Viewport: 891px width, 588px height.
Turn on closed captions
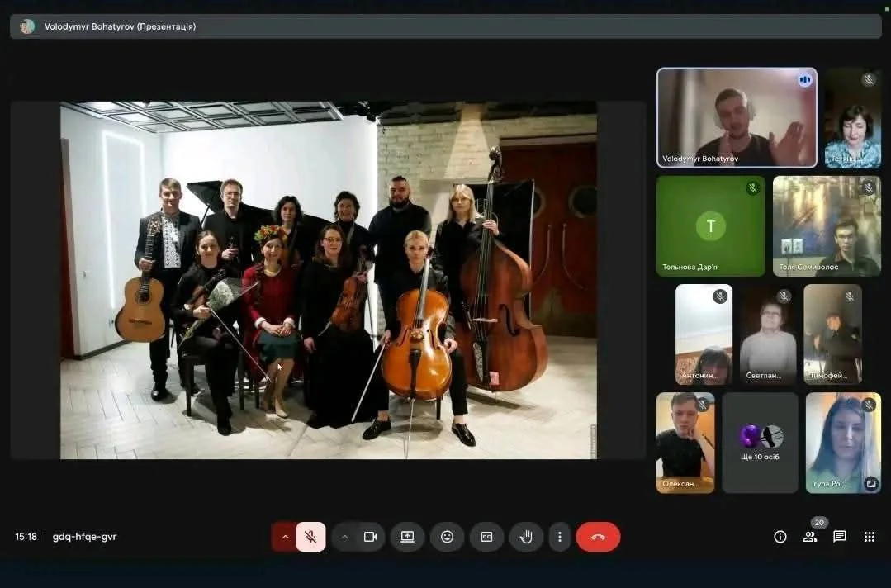tap(486, 537)
